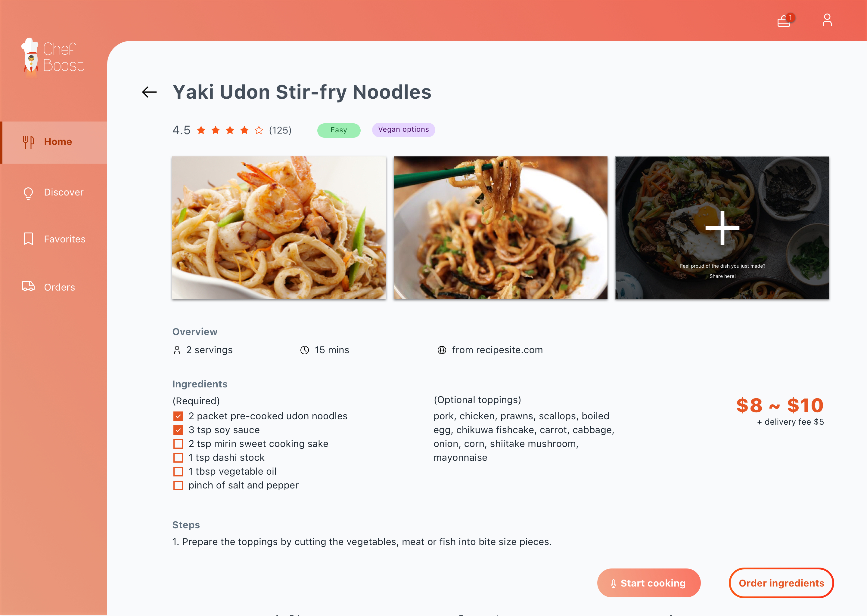Check the 1 tsp dashi stock checkbox

(178, 457)
